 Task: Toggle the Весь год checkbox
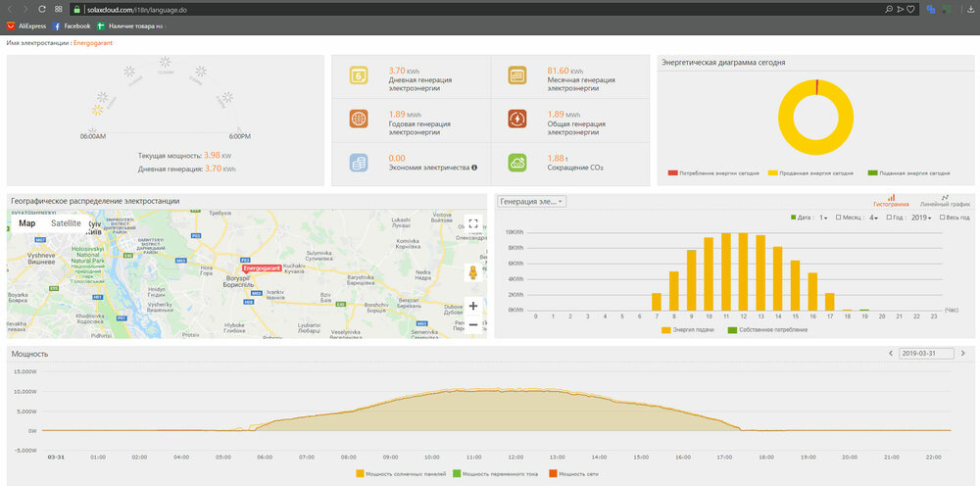point(942,218)
